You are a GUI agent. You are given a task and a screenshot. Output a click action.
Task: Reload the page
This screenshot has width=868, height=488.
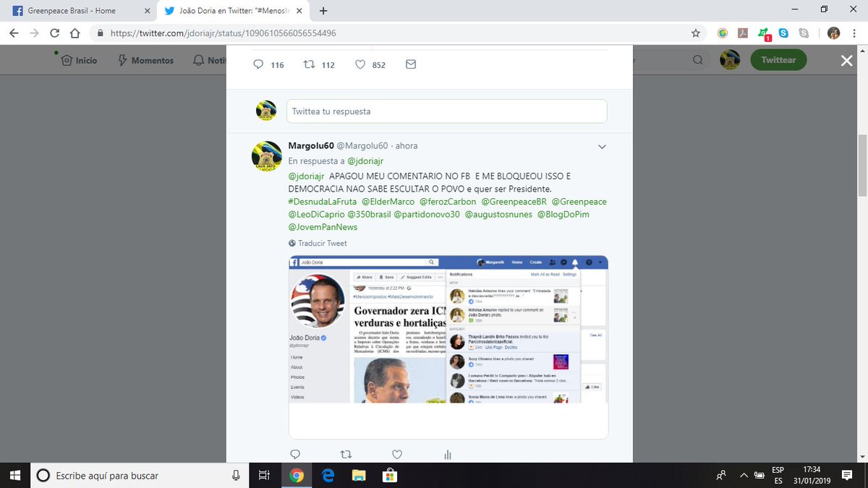55,33
